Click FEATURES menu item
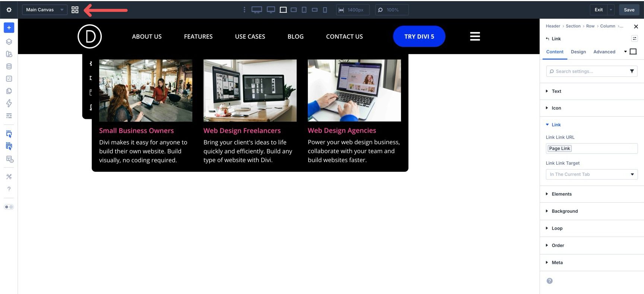This screenshot has width=644, height=294. pyautogui.click(x=198, y=37)
